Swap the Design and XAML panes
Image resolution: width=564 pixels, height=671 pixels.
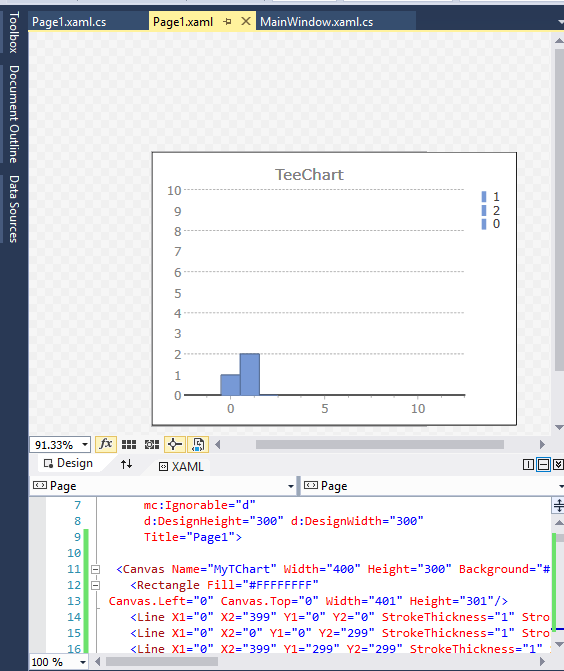pyautogui.click(x=127, y=464)
